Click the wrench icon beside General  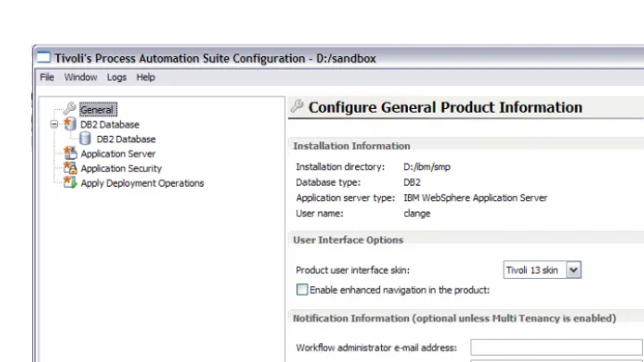tap(70, 108)
